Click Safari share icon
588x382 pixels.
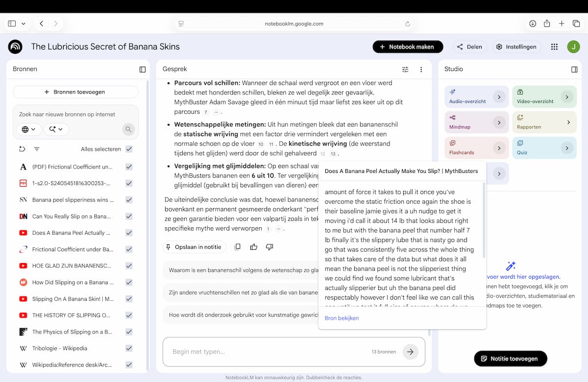[547, 24]
